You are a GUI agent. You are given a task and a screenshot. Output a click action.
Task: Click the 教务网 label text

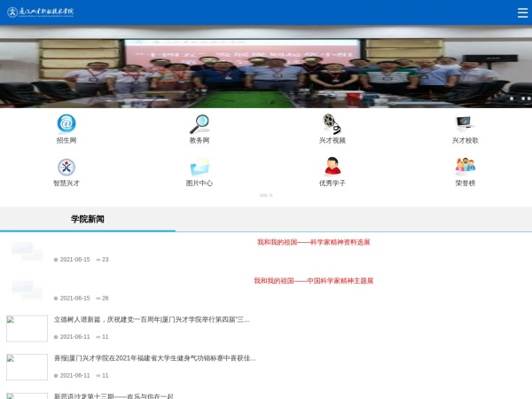(199, 140)
